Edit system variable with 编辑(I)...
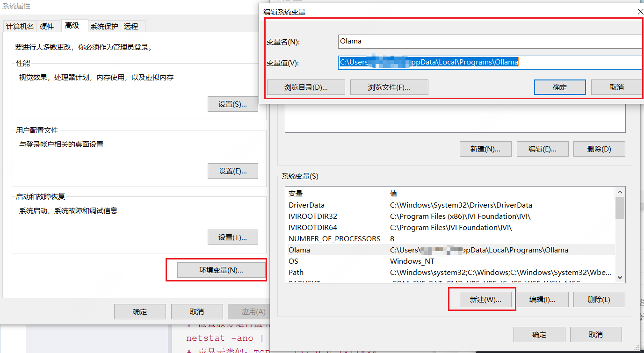This screenshot has height=353, width=644. (x=543, y=300)
